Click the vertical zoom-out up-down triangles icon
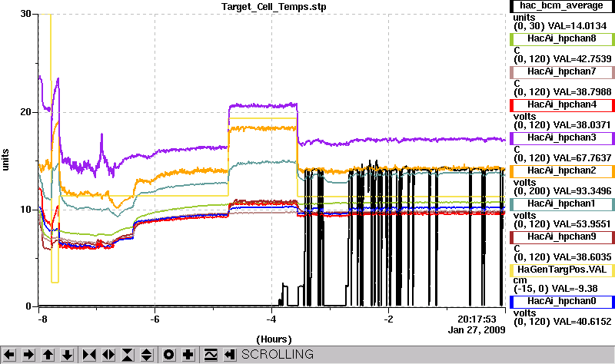615x364 pixels. pyautogui.click(x=147, y=355)
